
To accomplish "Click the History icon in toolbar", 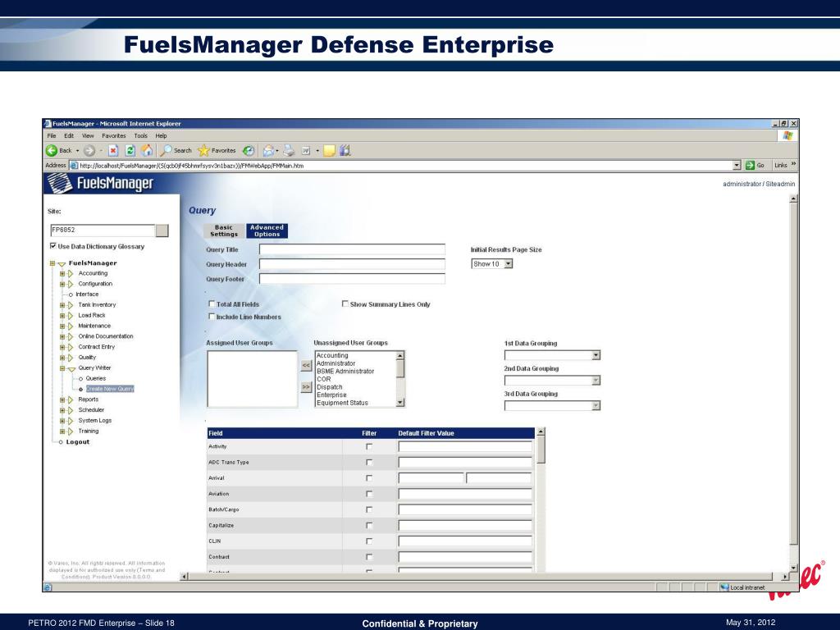I will pos(248,151).
